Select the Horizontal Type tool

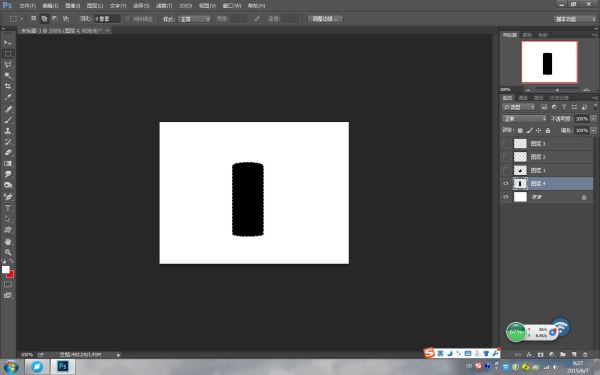pos(8,208)
